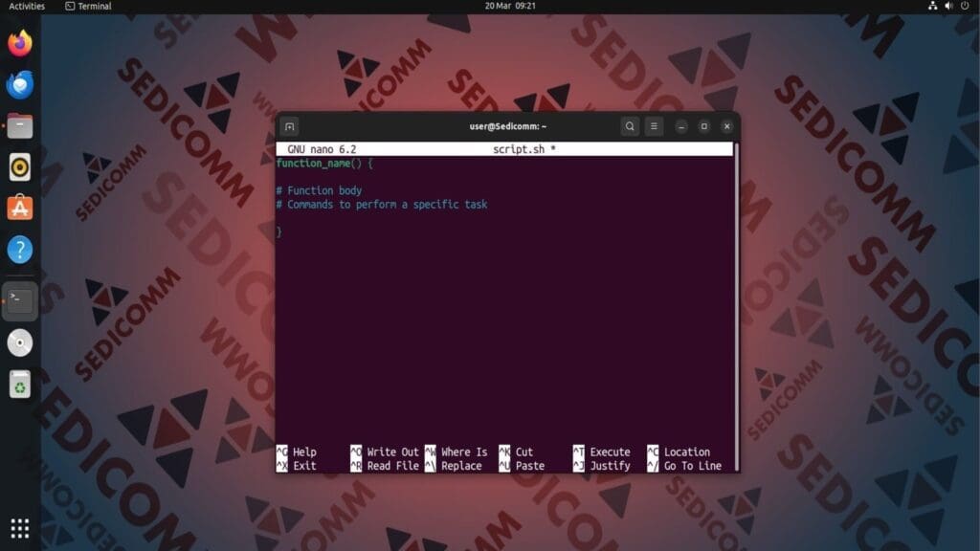The height and width of the screenshot is (551, 980).
Task: Open the trash icon in the dock
Action: point(19,385)
